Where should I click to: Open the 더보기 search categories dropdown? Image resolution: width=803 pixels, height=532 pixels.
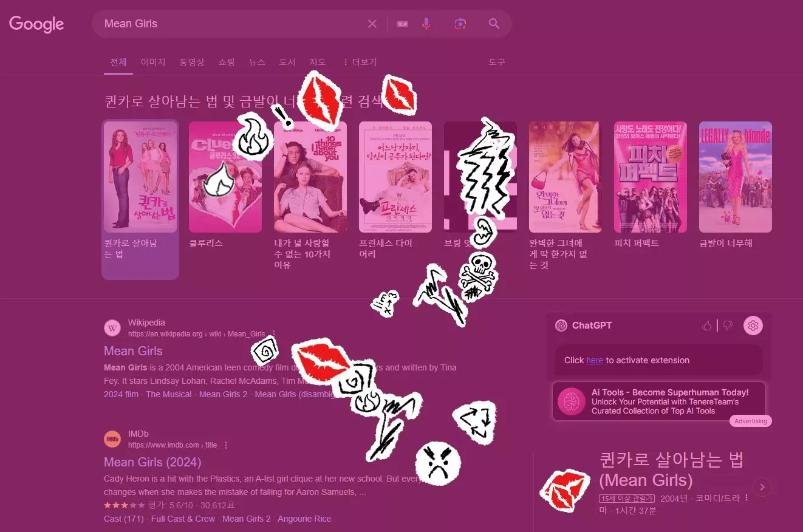click(x=362, y=62)
